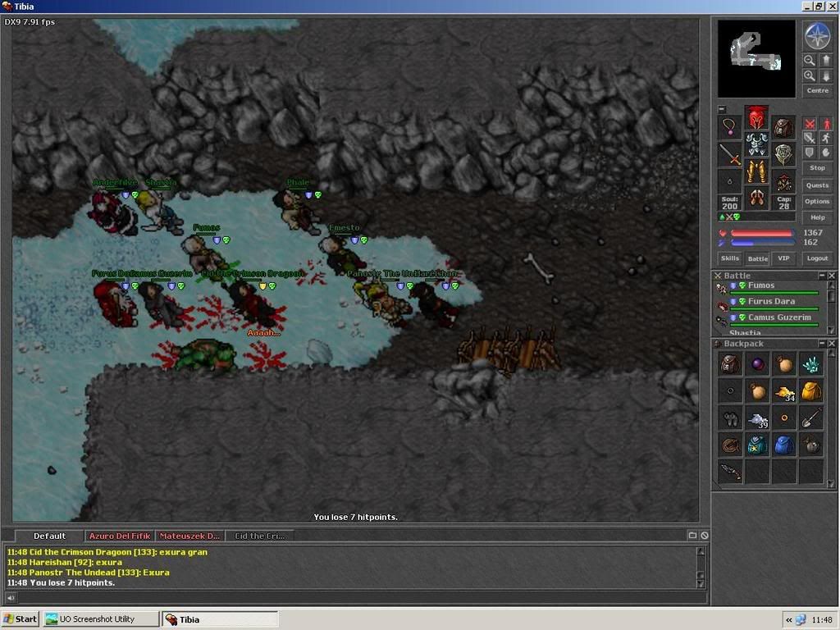
Task: Select Furus Dara in the Battle list
Action: pos(769,304)
